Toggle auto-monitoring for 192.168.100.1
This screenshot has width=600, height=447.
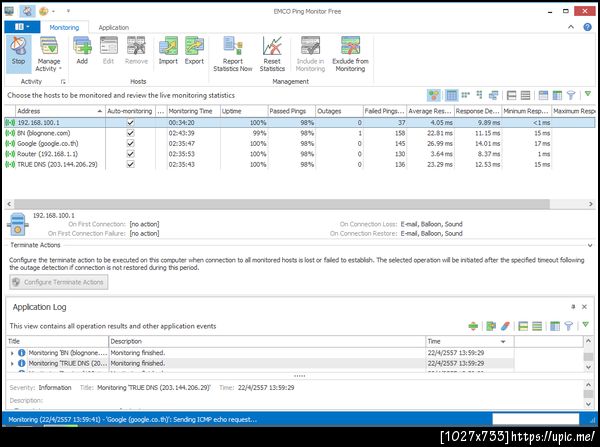click(130, 122)
